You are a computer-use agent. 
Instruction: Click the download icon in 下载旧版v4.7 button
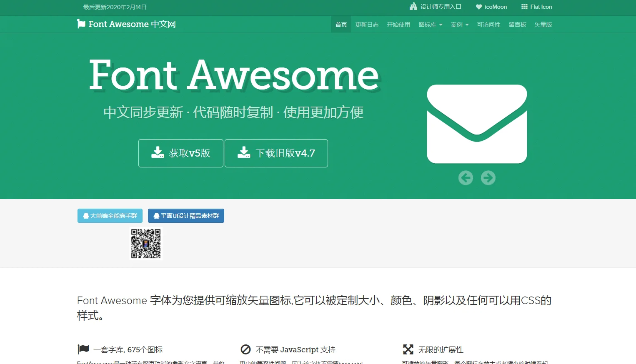(244, 152)
